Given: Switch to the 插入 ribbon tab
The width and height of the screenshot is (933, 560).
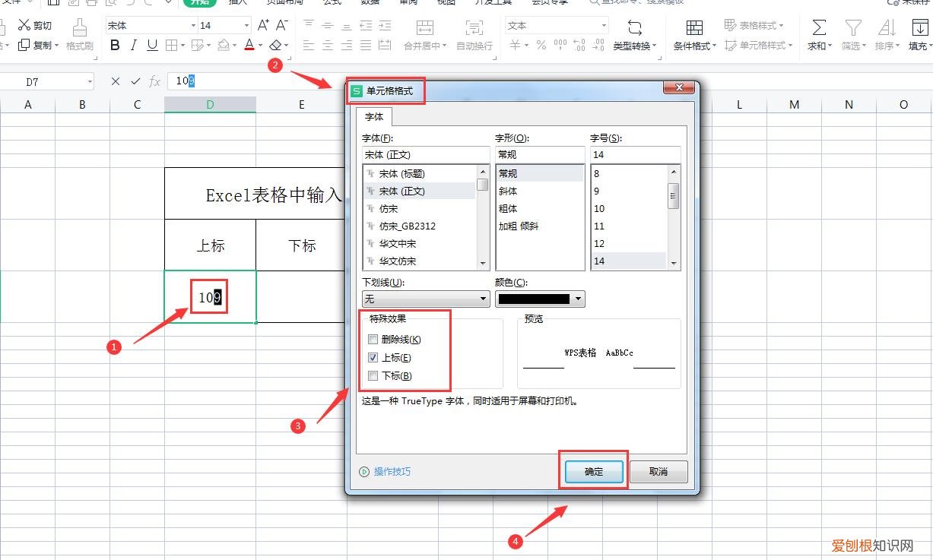Looking at the screenshot, I should tap(238, 3).
